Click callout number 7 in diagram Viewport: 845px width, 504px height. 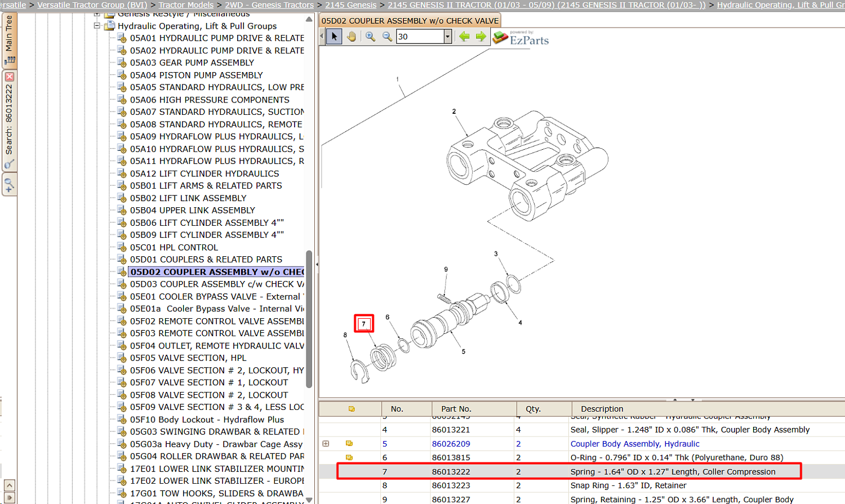[364, 324]
